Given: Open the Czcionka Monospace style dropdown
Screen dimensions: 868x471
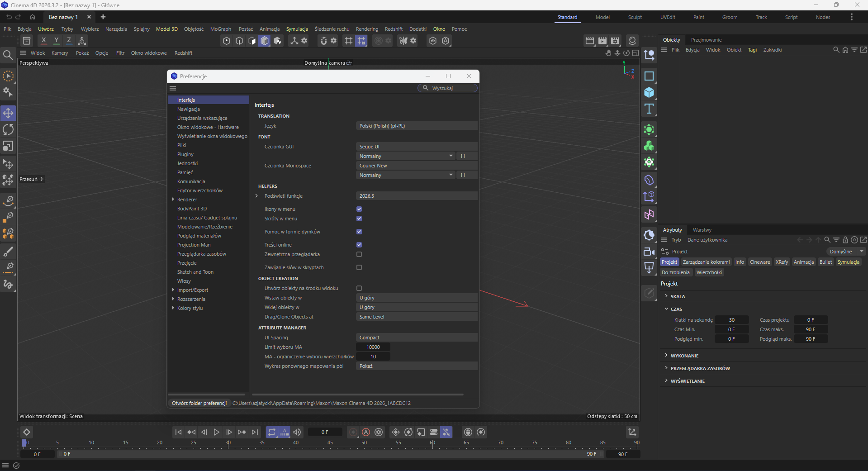Looking at the screenshot, I should click(x=405, y=175).
